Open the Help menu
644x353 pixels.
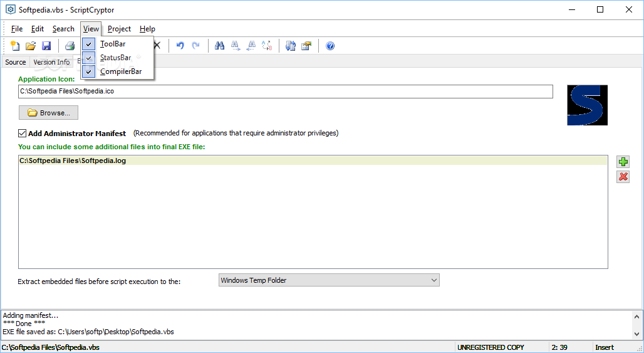point(147,29)
